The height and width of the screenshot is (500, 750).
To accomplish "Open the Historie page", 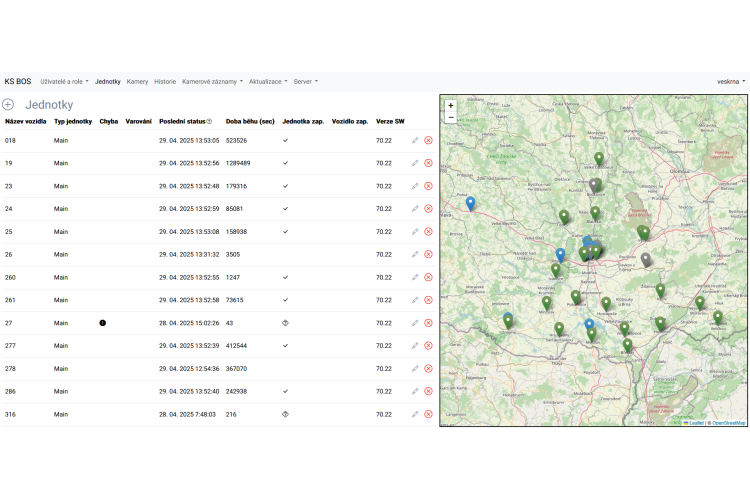I will click(165, 82).
